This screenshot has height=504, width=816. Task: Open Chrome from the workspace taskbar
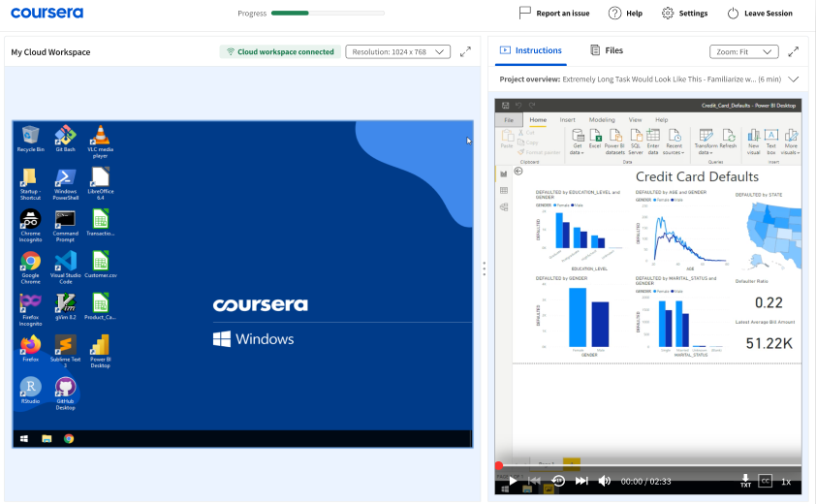coord(69,439)
